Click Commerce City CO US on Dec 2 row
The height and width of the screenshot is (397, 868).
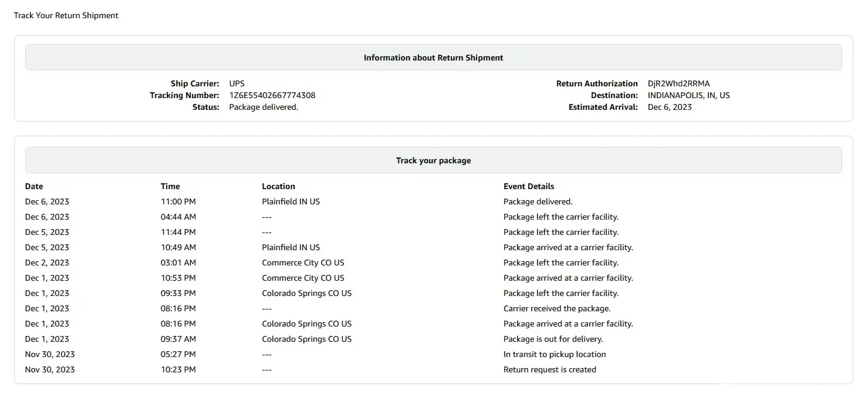pos(303,263)
